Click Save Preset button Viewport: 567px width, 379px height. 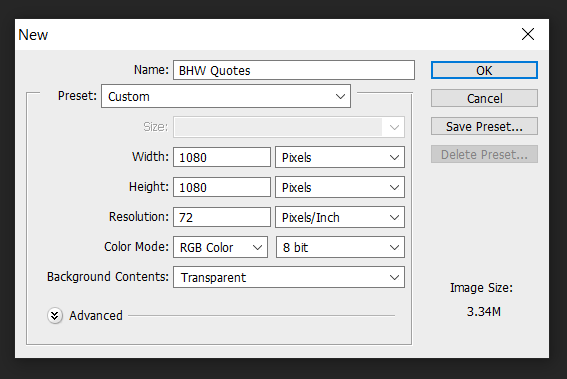484,126
